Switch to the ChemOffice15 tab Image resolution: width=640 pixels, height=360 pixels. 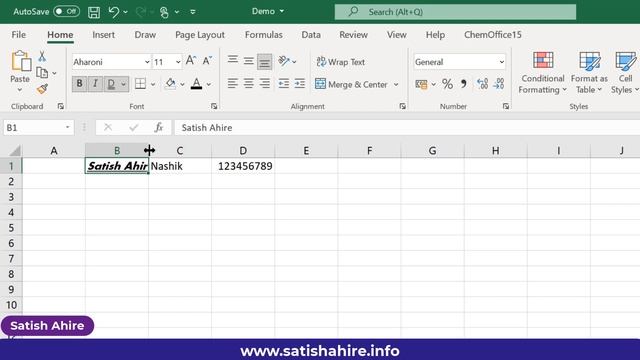pyautogui.click(x=493, y=35)
